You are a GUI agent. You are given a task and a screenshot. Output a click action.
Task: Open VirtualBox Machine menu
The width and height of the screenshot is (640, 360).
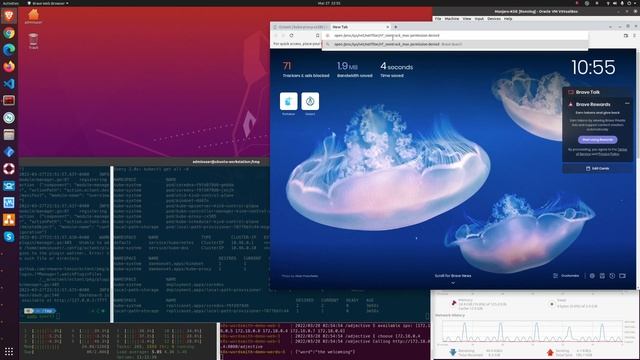[452, 19]
